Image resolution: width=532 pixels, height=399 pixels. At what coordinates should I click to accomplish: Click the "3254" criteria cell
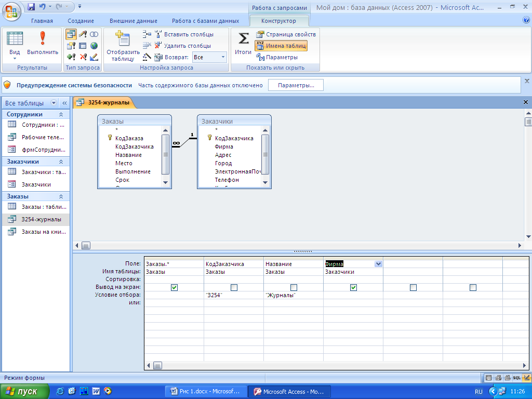[x=234, y=295]
